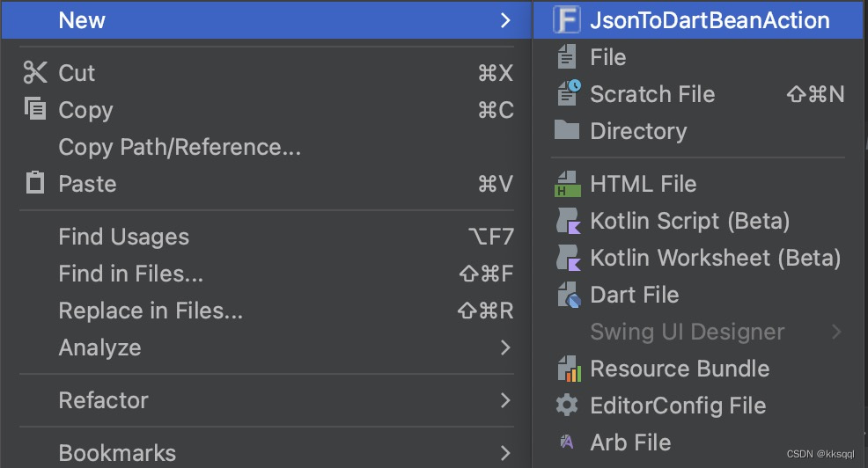Click the ⌘V shortcut next to Paste

pyautogui.click(x=496, y=184)
